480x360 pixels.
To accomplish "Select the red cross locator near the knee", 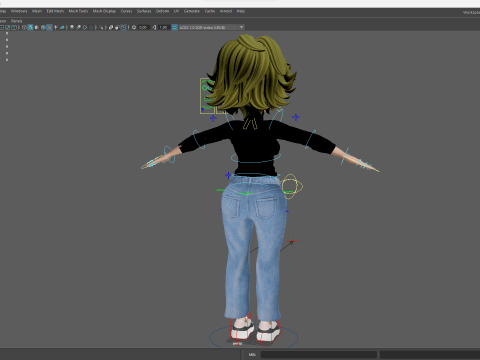I will point(293,241).
